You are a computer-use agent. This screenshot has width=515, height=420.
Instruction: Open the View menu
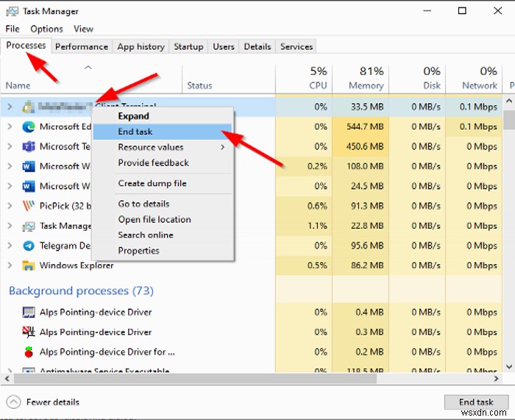coord(83,29)
